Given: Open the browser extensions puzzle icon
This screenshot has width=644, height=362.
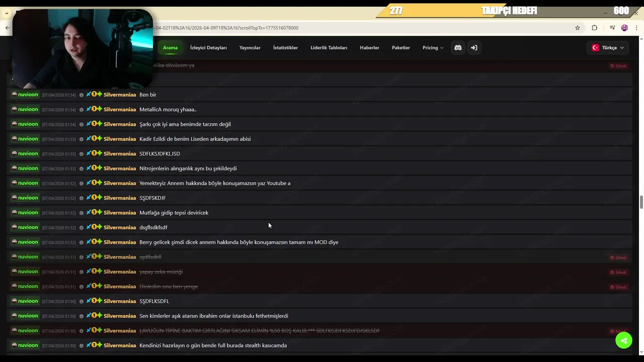Looking at the screenshot, I should (x=594, y=28).
